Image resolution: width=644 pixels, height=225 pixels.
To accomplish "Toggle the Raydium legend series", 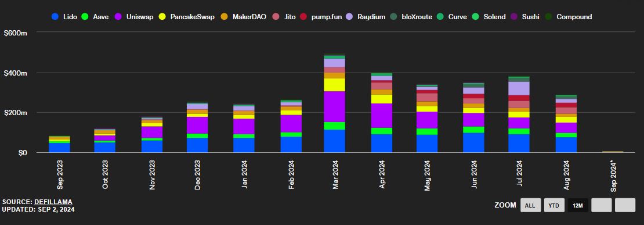I will (x=366, y=17).
